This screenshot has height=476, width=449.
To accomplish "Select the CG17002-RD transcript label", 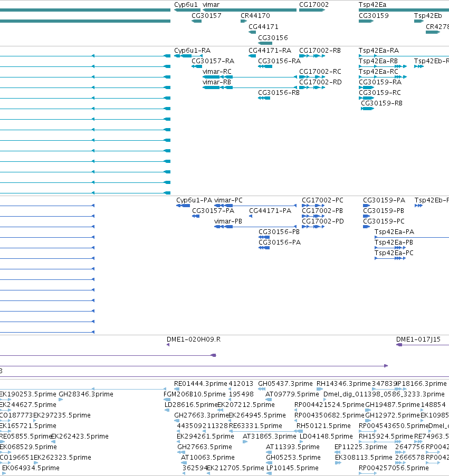I will pos(320,82).
